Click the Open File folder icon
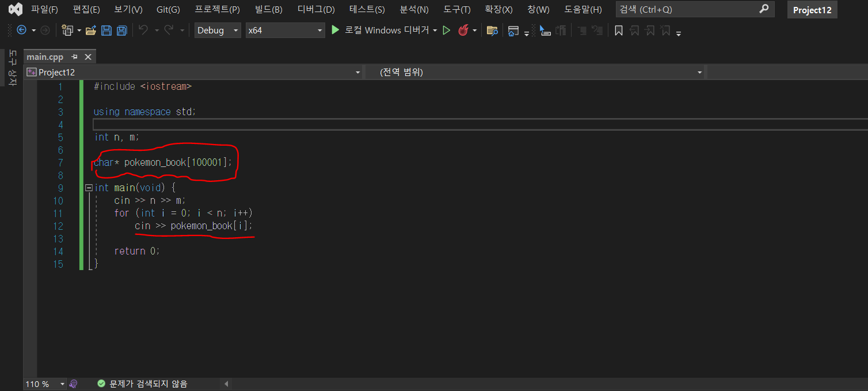 (91, 30)
